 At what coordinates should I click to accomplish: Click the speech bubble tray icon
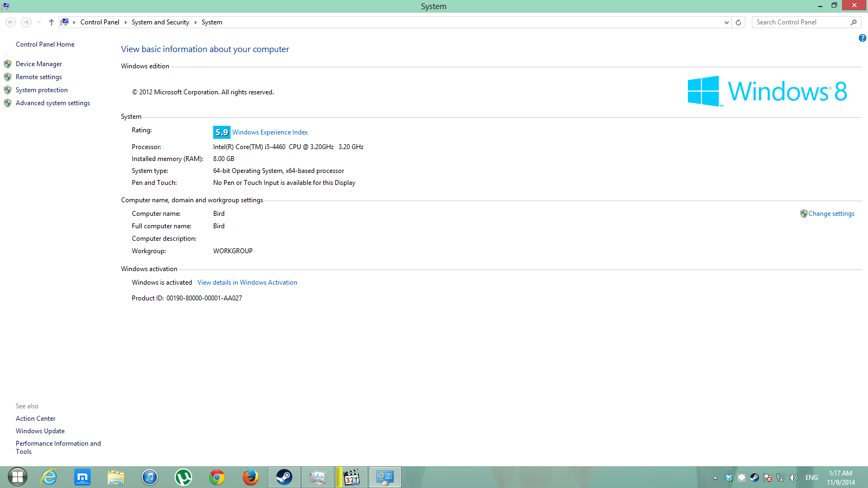(742, 478)
